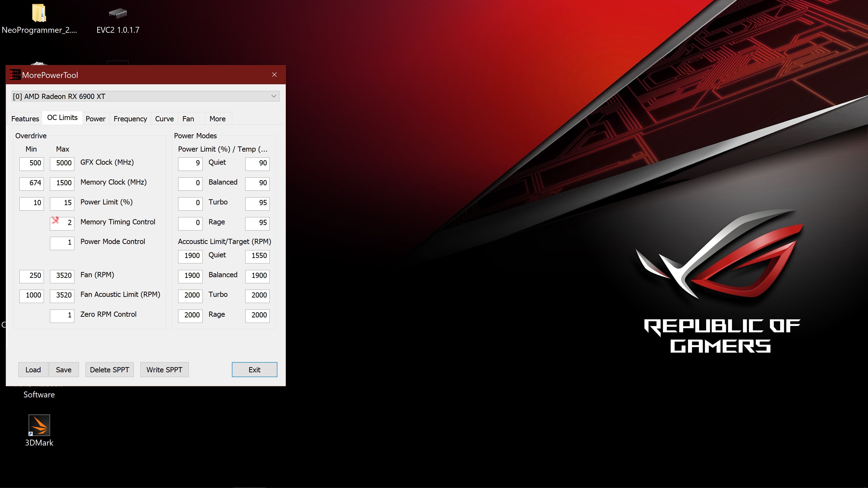Close the MorePowerTool window
This screenshot has width=868, height=488.
pos(274,75)
